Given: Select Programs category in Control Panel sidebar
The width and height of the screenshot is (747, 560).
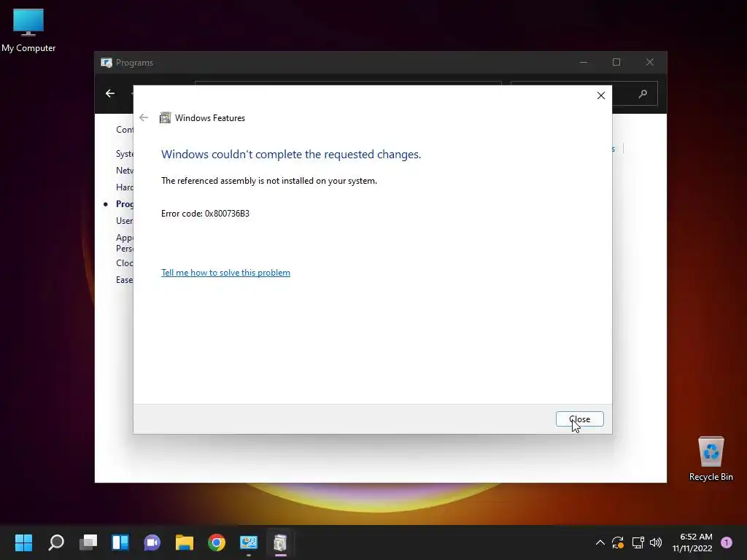Looking at the screenshot, I should 124,204.
